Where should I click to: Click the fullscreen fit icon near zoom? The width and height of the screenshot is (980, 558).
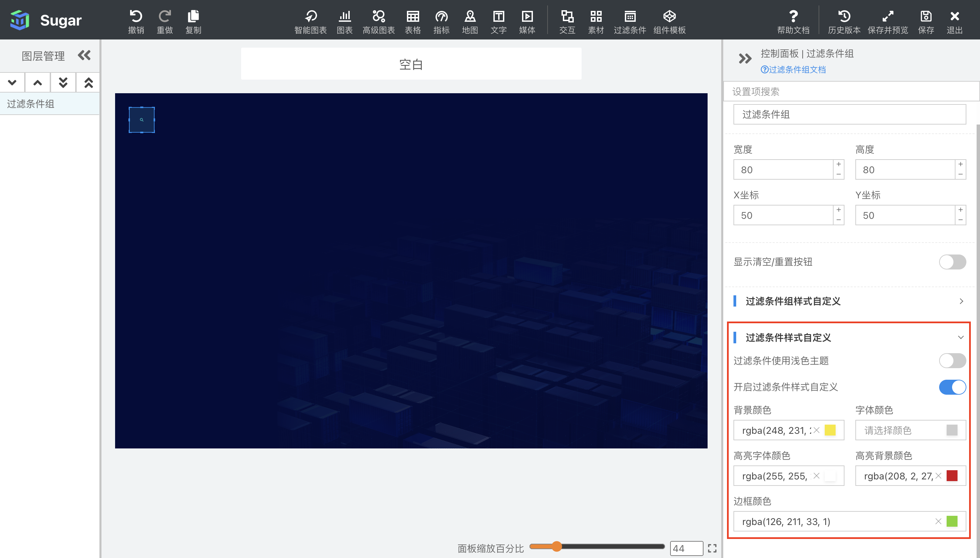712,548
